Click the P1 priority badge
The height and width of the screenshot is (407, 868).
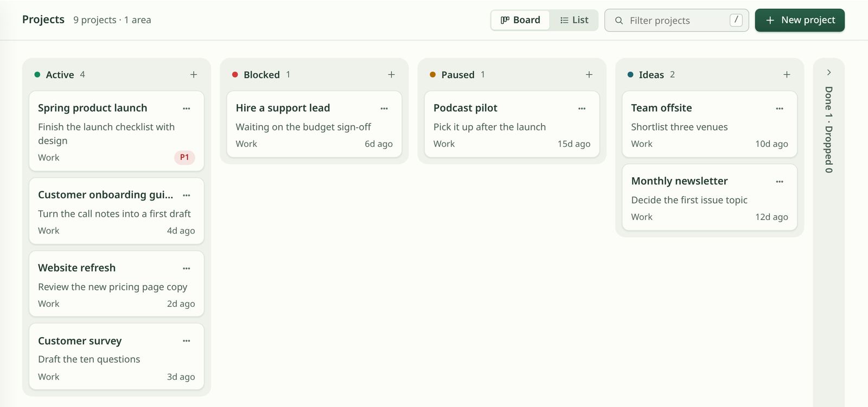[x=184, y=157]
